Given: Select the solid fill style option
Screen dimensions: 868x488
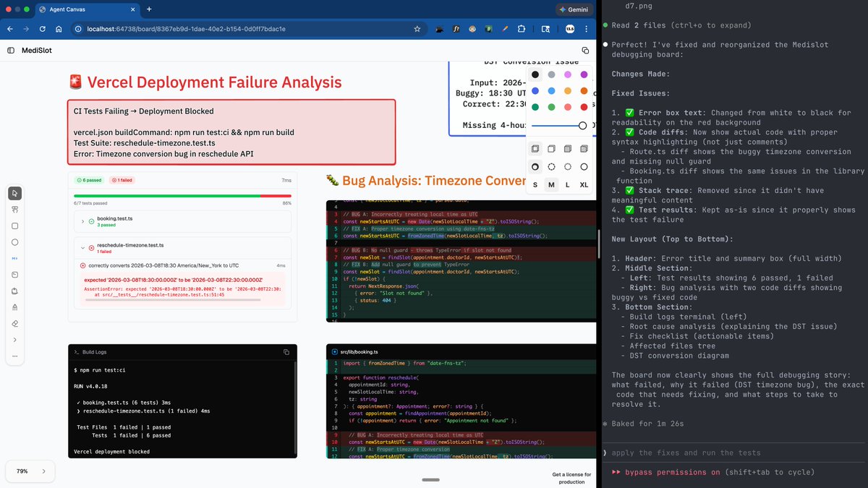Looking at the screenshot, I should click(x=568, y=149).
